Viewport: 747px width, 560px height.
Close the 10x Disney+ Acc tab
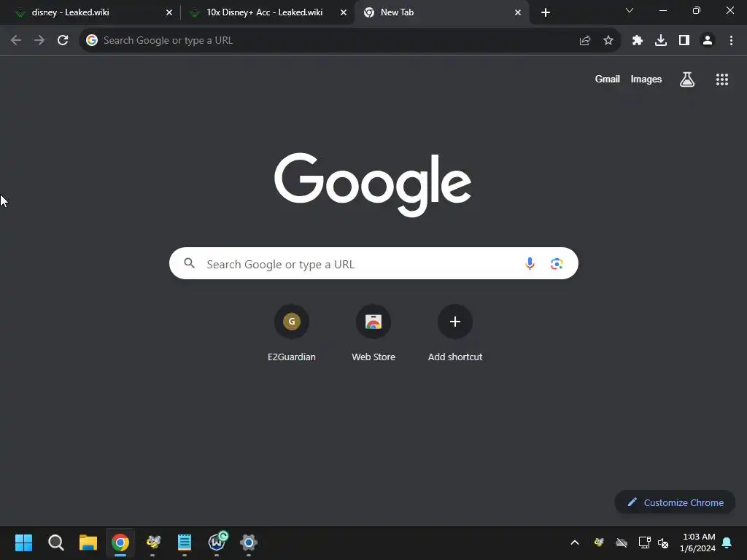[x=344, y=12]
